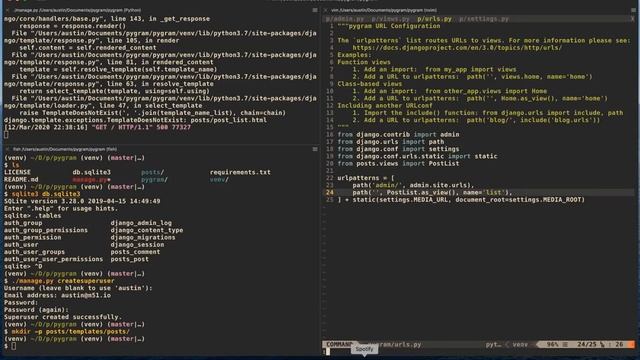Open menu icon of the fish shell pane

(315, 149)
